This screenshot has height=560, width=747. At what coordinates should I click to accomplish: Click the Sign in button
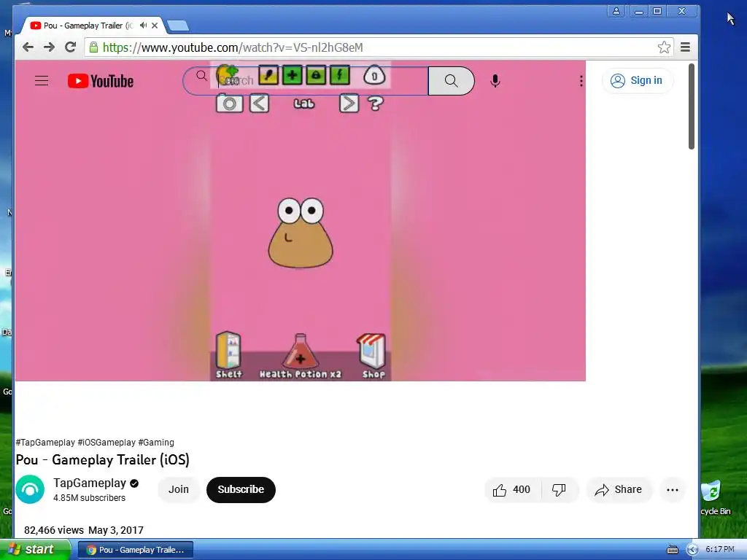(x=637, y=80)
